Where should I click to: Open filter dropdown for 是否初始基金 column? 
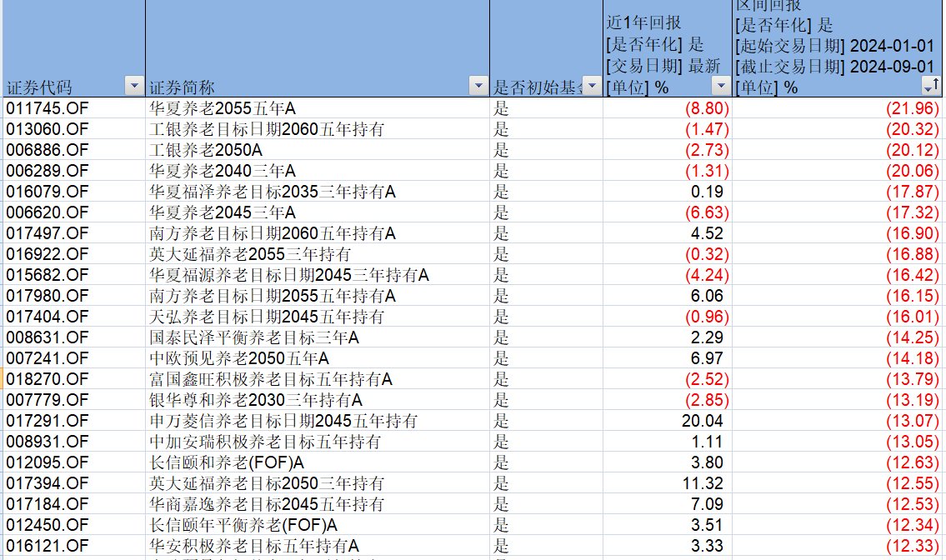(x=592, y=87)
